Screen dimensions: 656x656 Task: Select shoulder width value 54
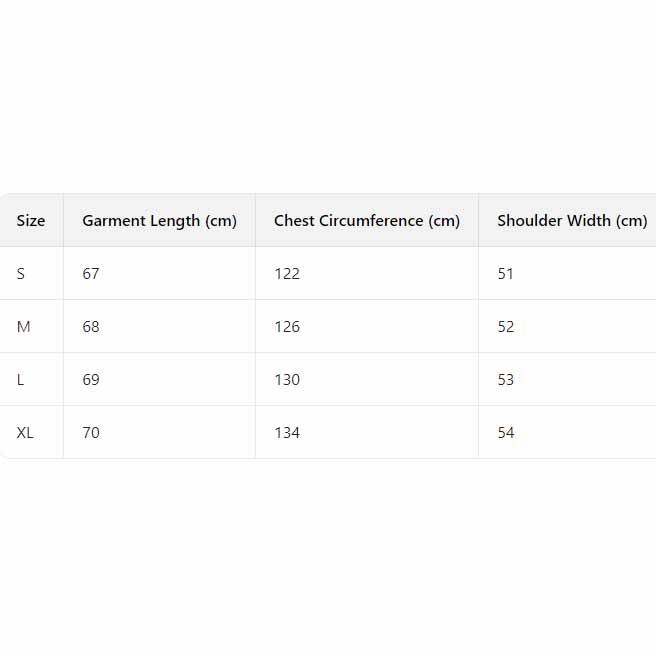click(506, 433)
